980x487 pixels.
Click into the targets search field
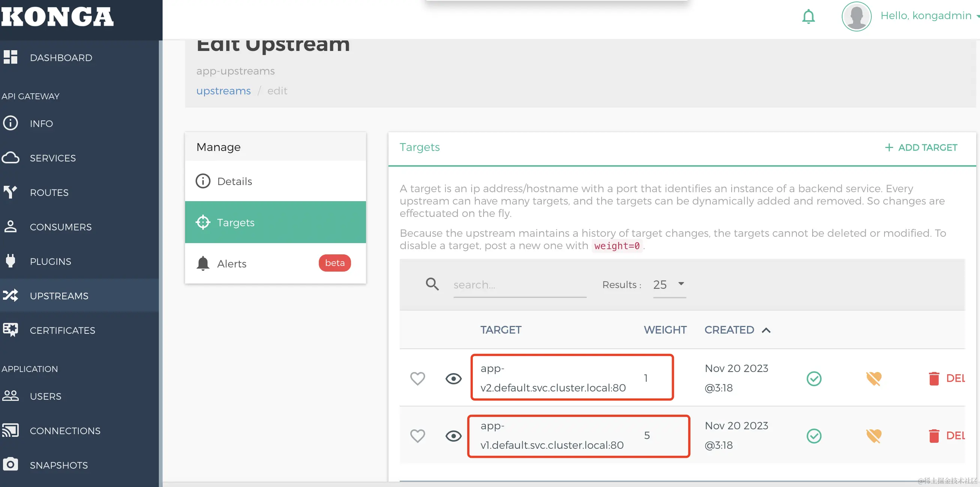click(519, 285)
